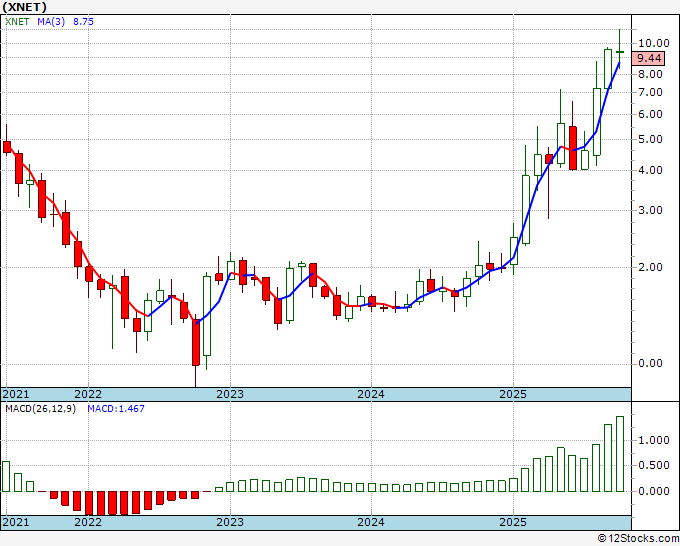This screenshot has height=546, width=680.
Task: Click the MACD(26,12,9) indicator label
Action: [40, 409]
